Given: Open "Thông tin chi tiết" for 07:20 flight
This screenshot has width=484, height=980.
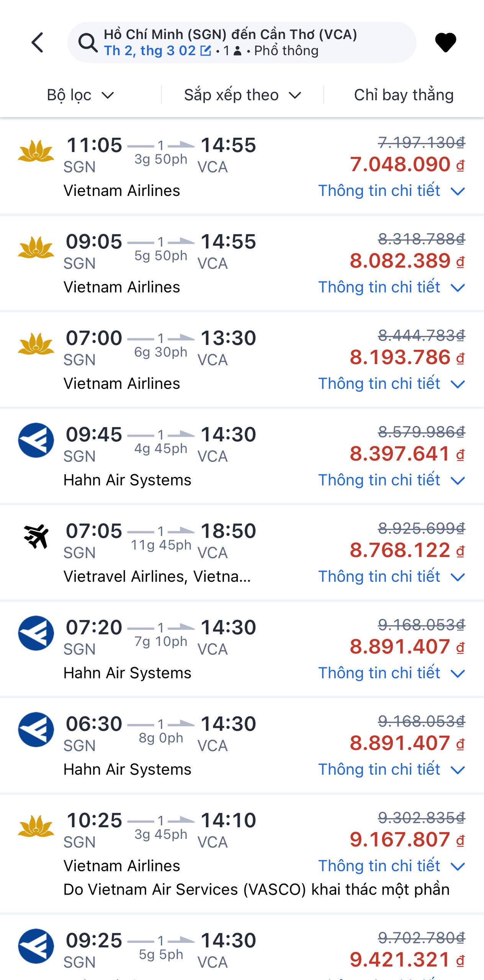Looking at the screenshot, I should pyautogui.click(x=391, y=673).
